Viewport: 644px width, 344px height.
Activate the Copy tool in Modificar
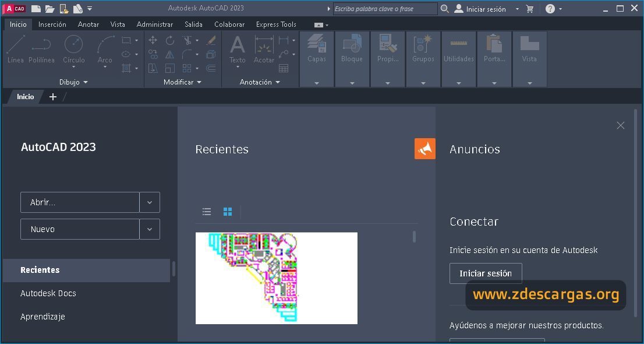[x=153, y=54]
